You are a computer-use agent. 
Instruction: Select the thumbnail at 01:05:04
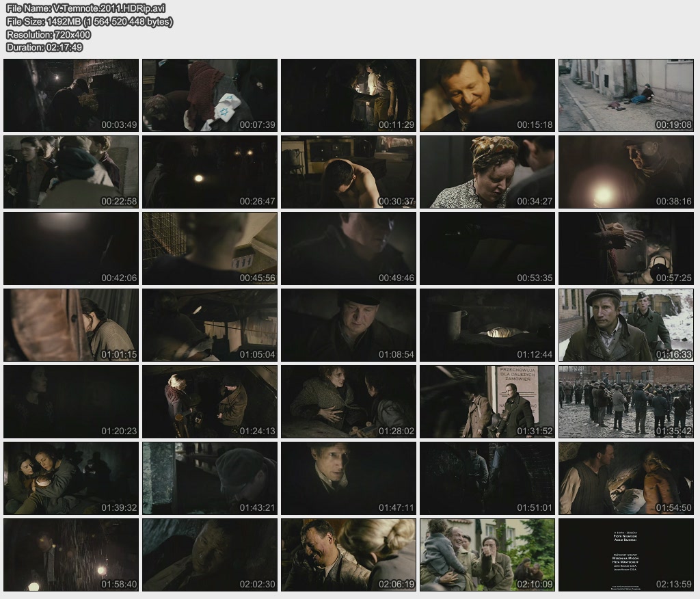210,325
